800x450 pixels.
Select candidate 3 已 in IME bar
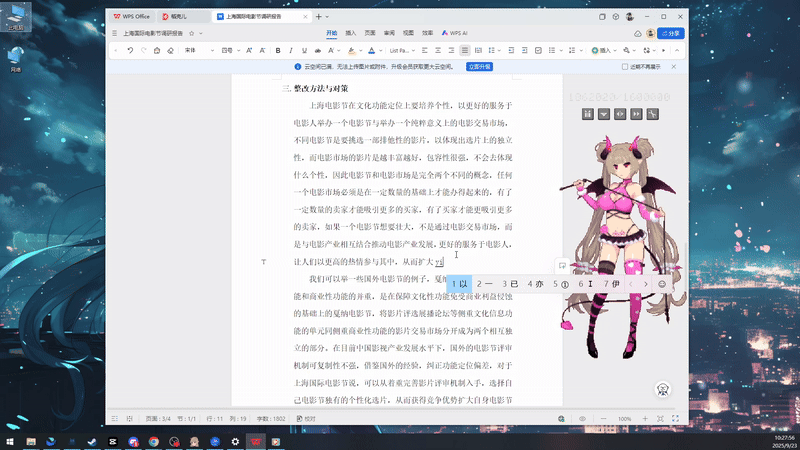point(510,284)
